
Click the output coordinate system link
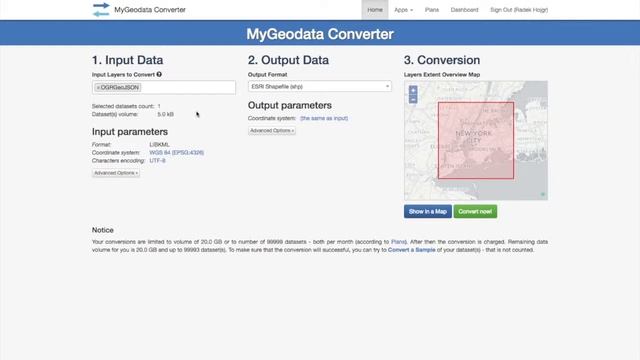coord(324,118)
